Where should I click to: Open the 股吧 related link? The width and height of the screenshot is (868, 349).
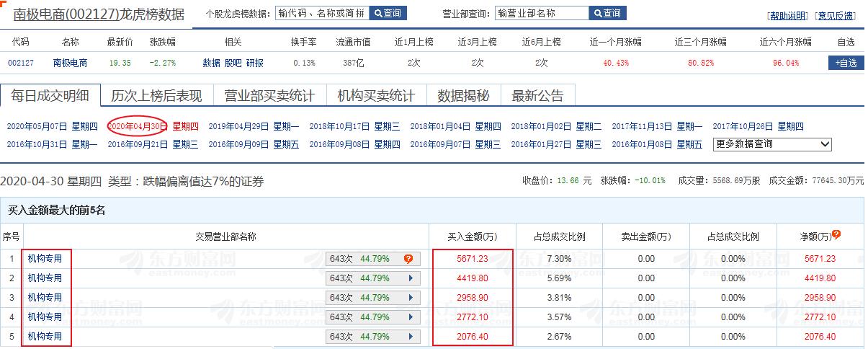pyautogui.click(x=233, y=63)
